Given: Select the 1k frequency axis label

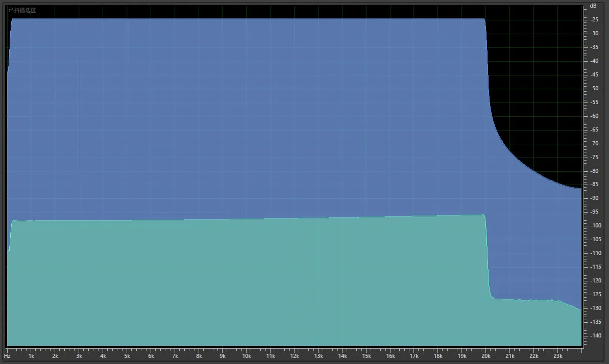Looking at the screenshot, I should click(x=31, y=356).
